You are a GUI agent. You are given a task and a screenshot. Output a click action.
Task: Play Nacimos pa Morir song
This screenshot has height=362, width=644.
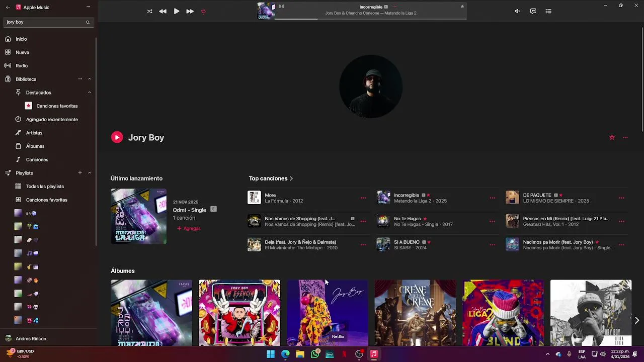[512, 244]
